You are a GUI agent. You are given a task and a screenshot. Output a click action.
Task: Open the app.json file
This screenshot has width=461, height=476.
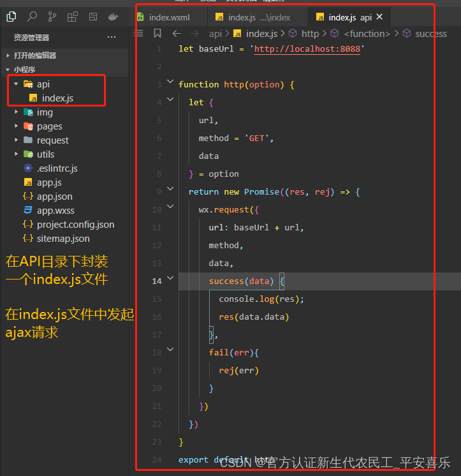55,197
